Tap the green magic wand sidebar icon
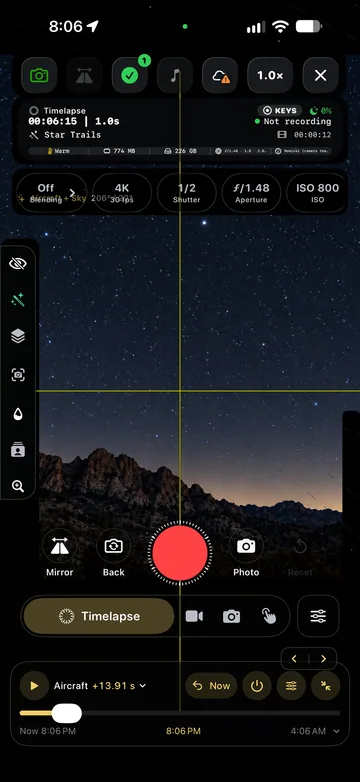 pos(18,300)
